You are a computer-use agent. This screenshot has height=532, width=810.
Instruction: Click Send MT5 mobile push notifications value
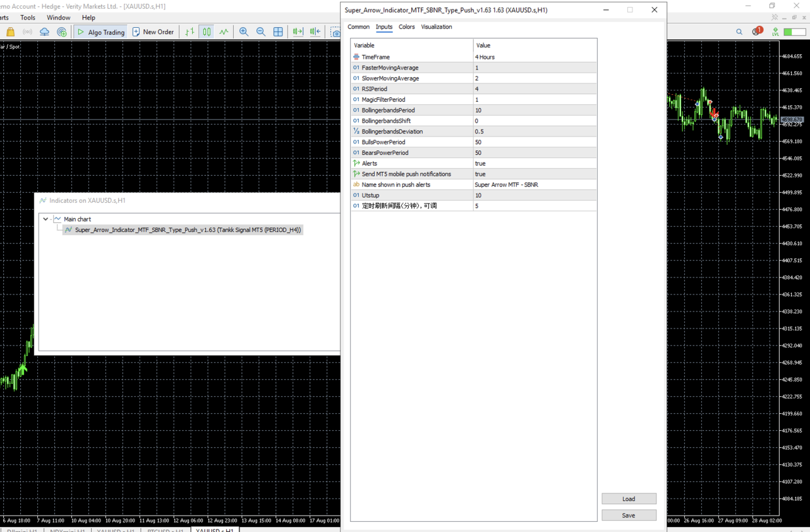pyautogui.click(x=535, y=174)
